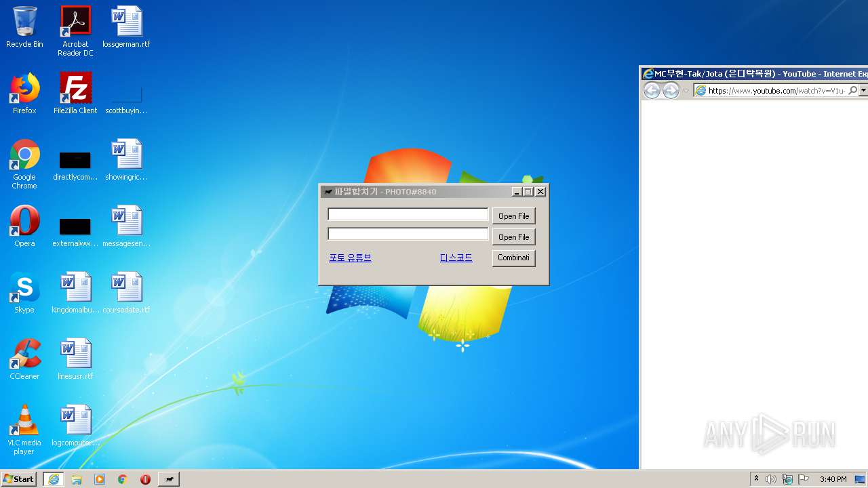The height and width of the screenshot is (488, 868).
Task: Select showingric... Word document
Action: (x=126, y=160)
